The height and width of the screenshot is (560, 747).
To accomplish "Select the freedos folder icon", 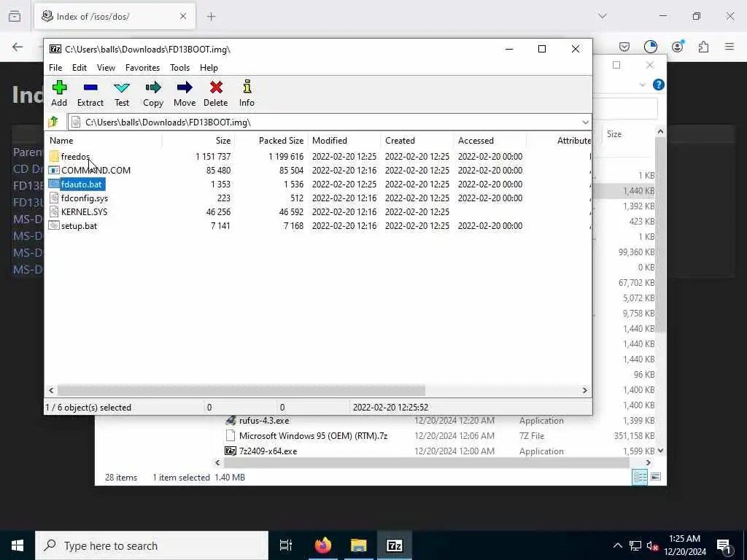I will click(x=54, y=156).
